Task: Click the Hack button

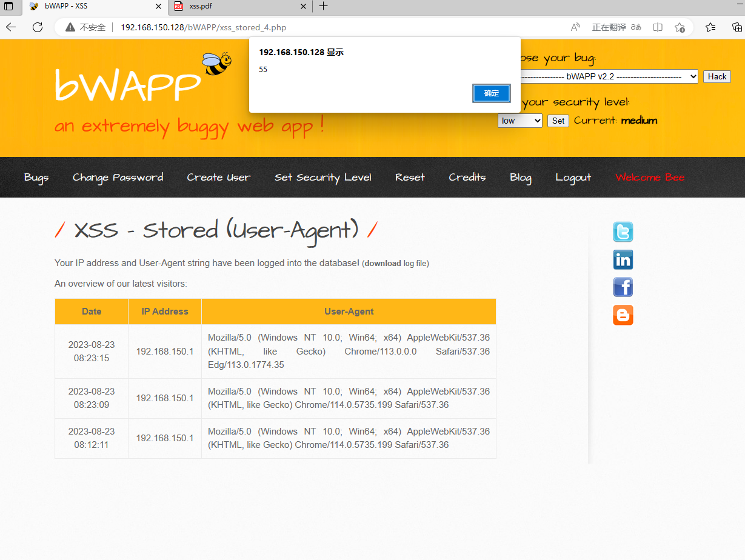Action: coord(717,76)
